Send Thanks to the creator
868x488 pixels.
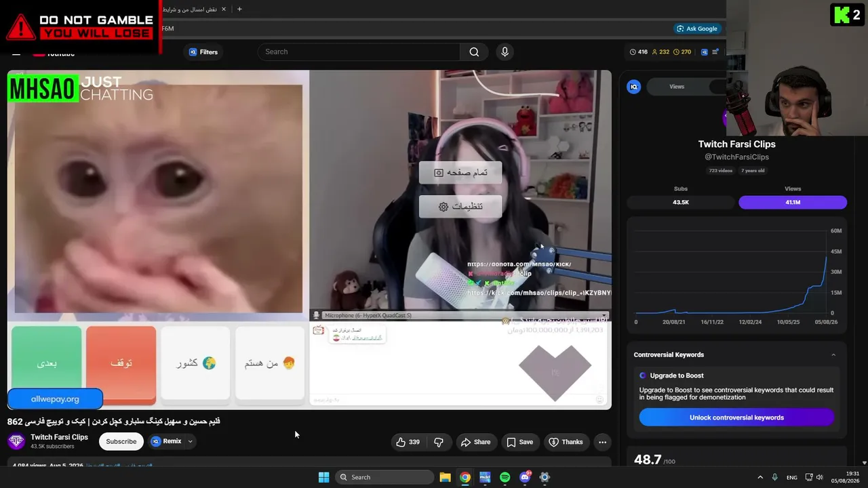[x=566, y=442]
